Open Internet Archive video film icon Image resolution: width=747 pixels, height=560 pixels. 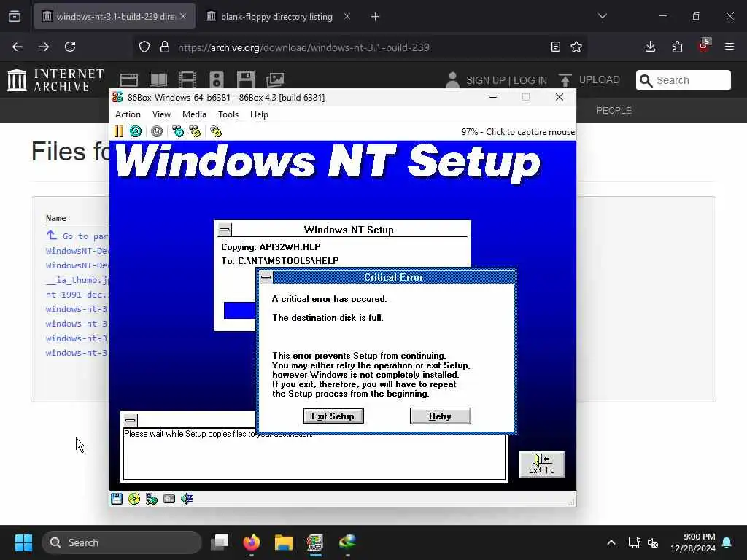click(x=187, y=80)
